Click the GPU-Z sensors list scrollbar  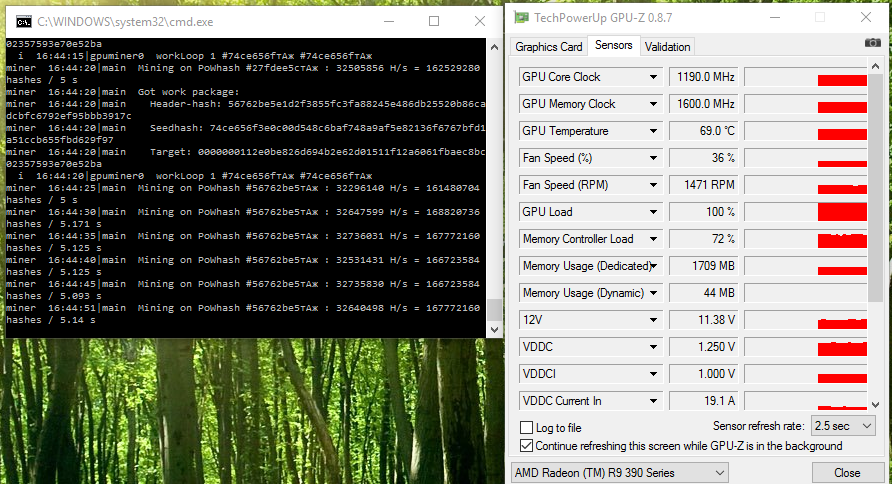pyautogui.click(x=877, y=200)
